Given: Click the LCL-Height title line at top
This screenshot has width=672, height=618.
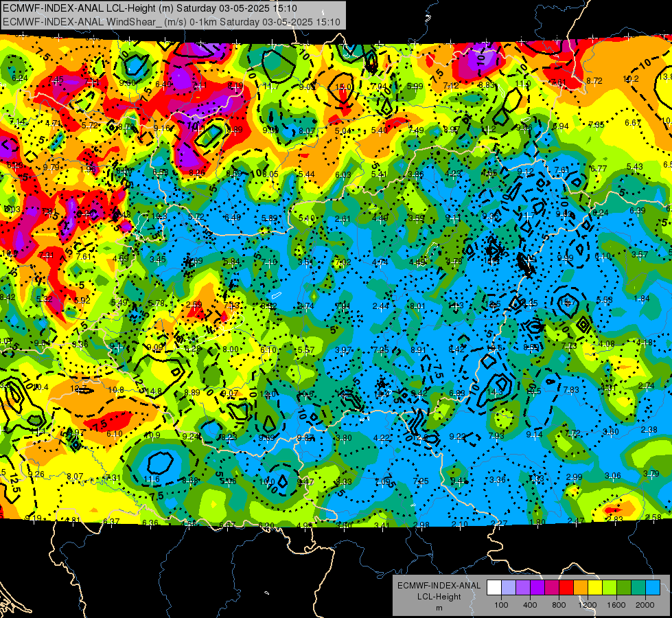Looking at the screenshot, I should 150,8.
